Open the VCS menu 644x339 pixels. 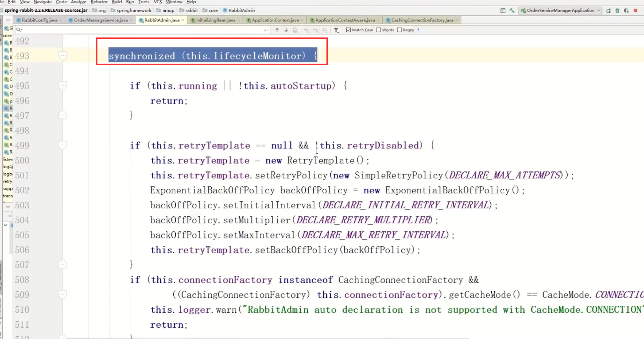click(158, 2)
